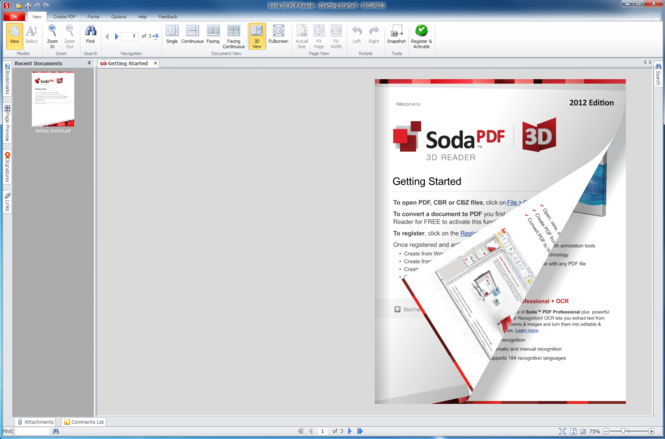Screen dimensions: 665x439
Task: Choose Fit Page view
Action: (x=319, y=36)
